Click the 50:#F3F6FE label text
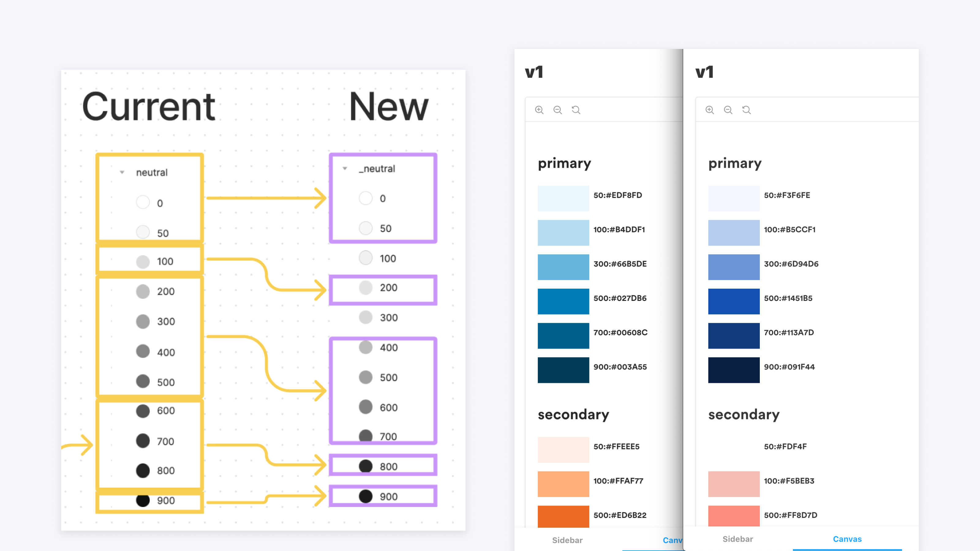Screen dimensions: 980x551 tap(787, 195)
